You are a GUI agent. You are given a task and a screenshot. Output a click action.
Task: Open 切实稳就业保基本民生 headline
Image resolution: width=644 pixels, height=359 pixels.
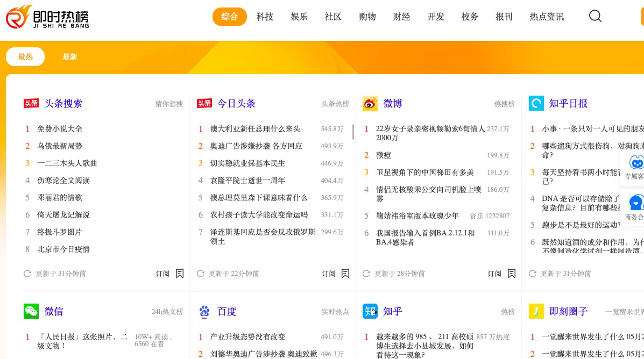[247, 163]
